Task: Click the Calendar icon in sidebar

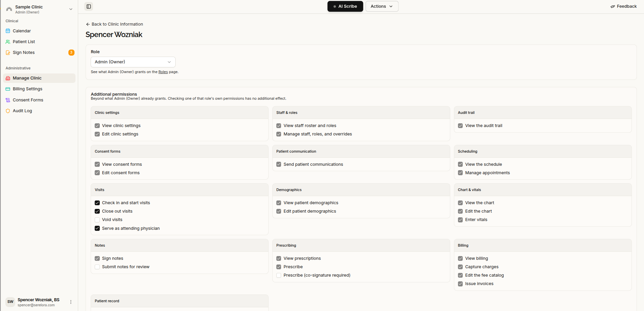Action: pyautogui.click(x=8, y=31)
